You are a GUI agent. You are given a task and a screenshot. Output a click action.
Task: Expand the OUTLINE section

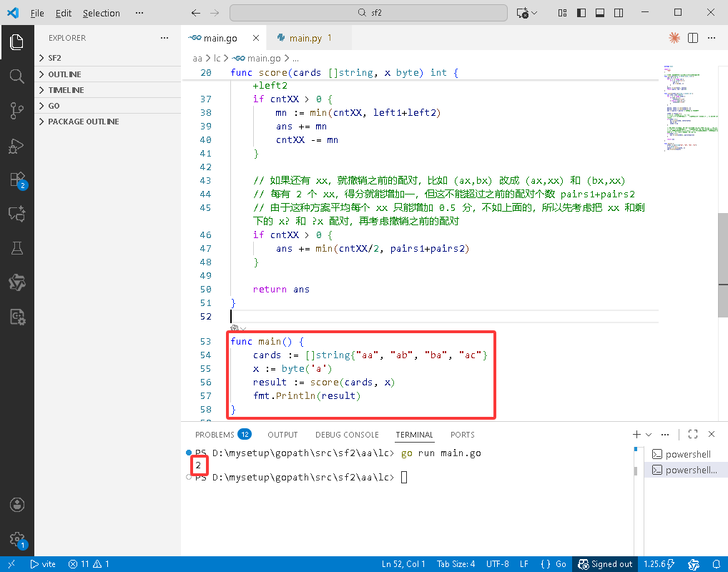coord(108,74)
